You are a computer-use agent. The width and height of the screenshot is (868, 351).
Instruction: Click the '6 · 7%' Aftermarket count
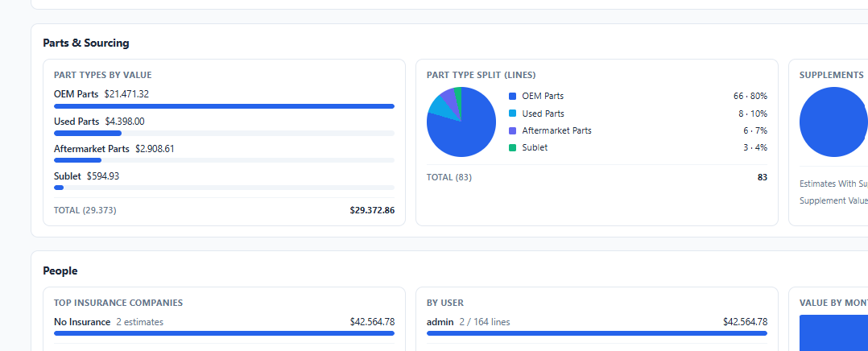click(x=755, y=130)
